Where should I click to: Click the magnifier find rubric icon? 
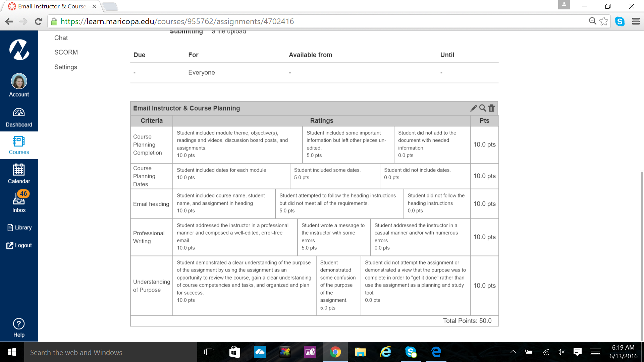[x=483, y=108]
